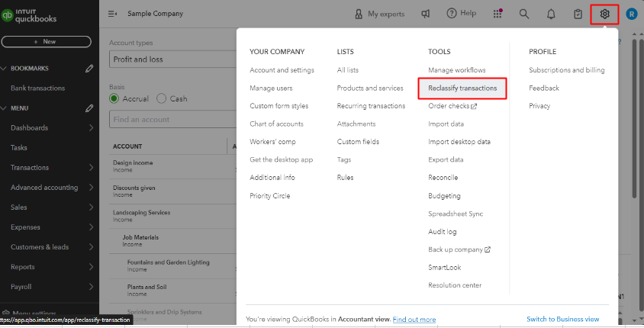Open Recurring transactions

371,106
